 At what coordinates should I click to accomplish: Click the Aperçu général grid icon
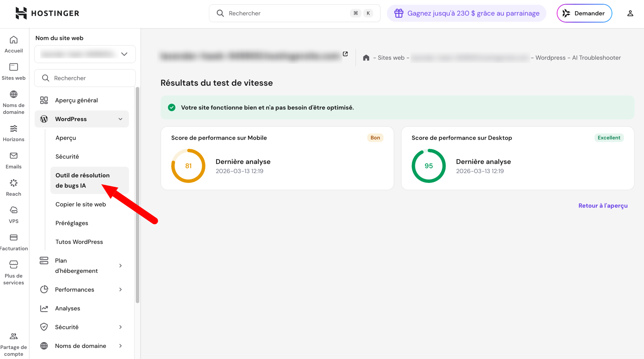[x=44, y=100]
